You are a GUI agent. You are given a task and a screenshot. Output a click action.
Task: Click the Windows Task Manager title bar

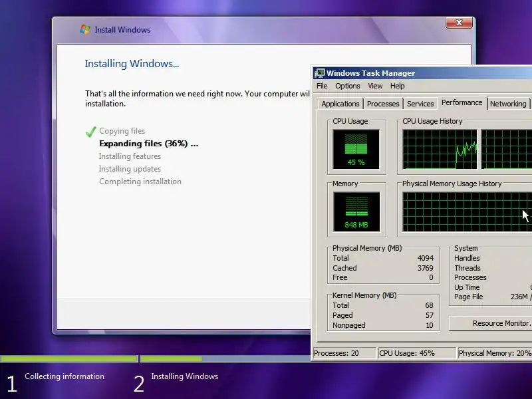[x=422, y=73]
